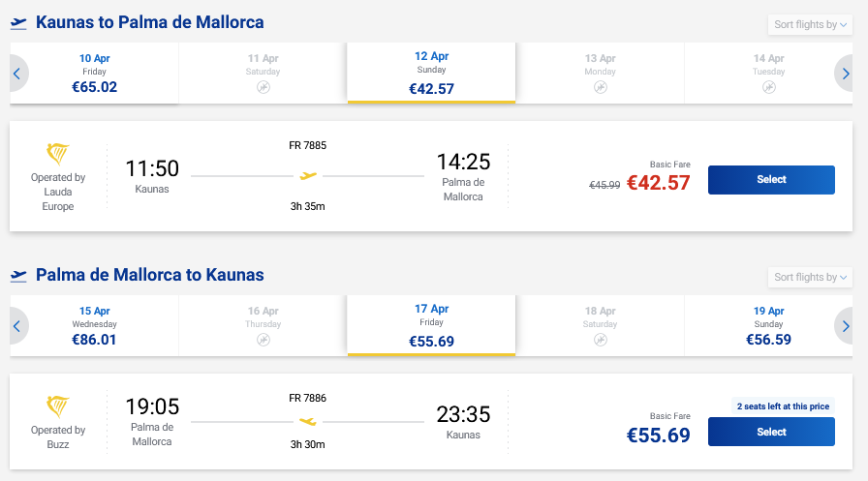Click the yellow plane icon on FR 7885 route
868x481 pixels.
pyautogui.click(x=308, y=176)
